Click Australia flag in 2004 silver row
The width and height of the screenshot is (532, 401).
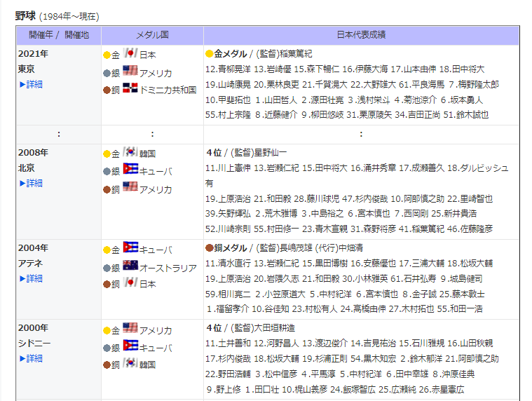(130, 265)
